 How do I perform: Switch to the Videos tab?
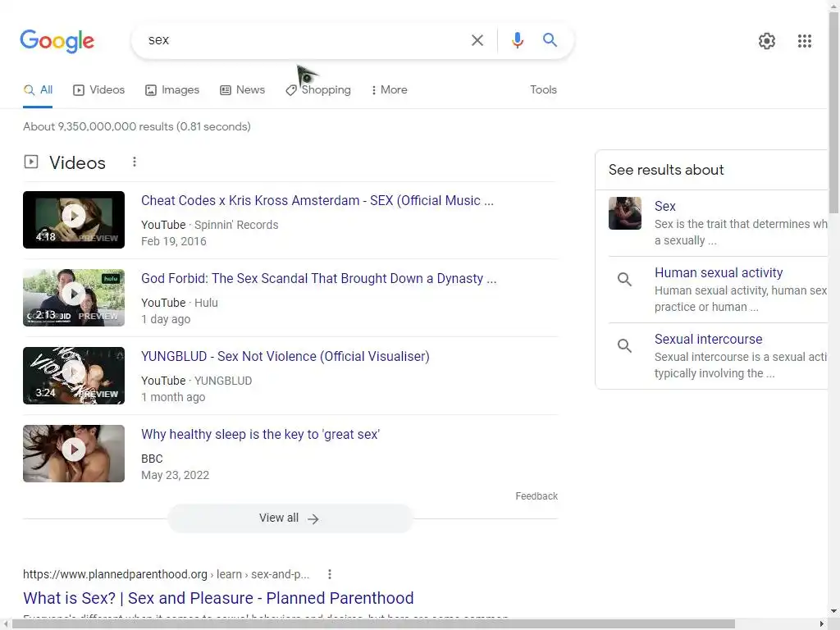tap(99, 90)
